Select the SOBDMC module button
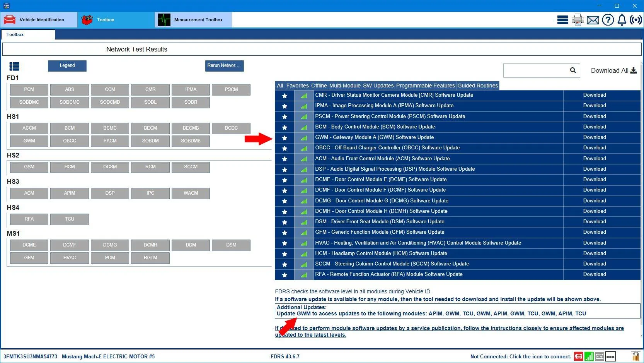The image size is (644, 363). pyautogui.click(x=29, y=103)
